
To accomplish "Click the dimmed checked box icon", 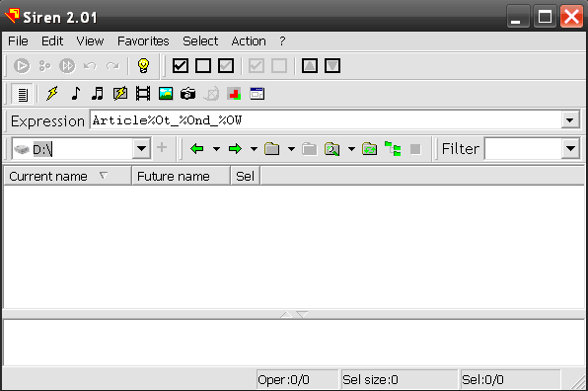I will 257,66.
